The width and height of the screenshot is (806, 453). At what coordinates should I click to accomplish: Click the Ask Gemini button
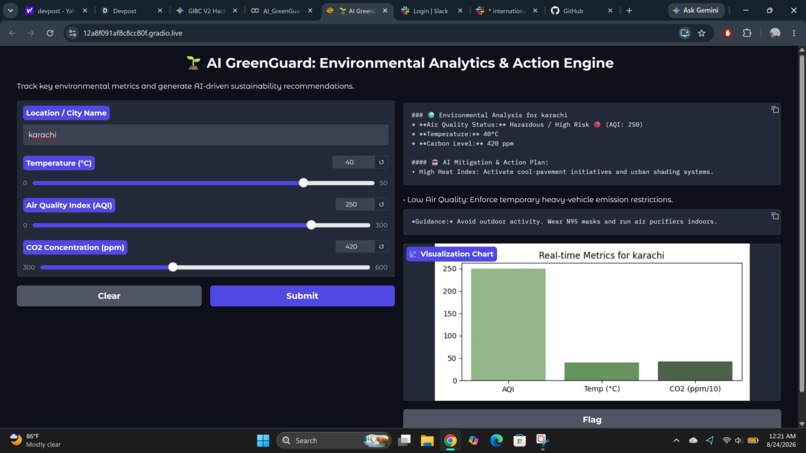(696, 10)
